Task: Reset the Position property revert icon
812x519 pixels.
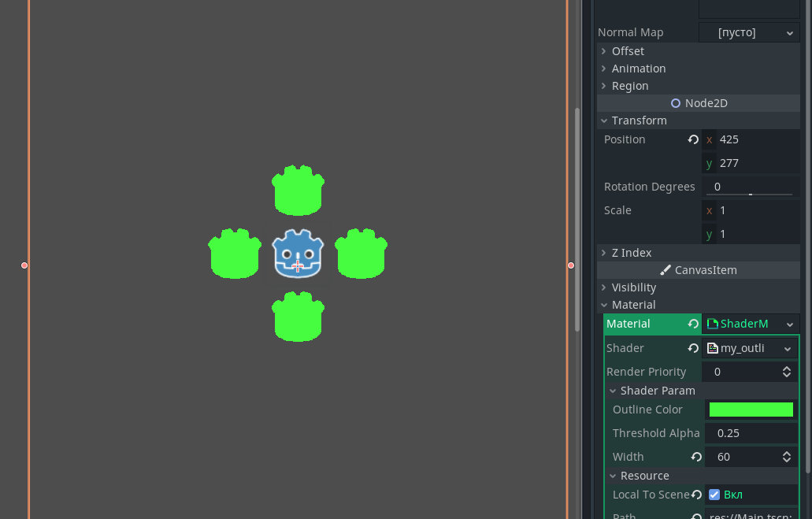Action: point(693,139)
